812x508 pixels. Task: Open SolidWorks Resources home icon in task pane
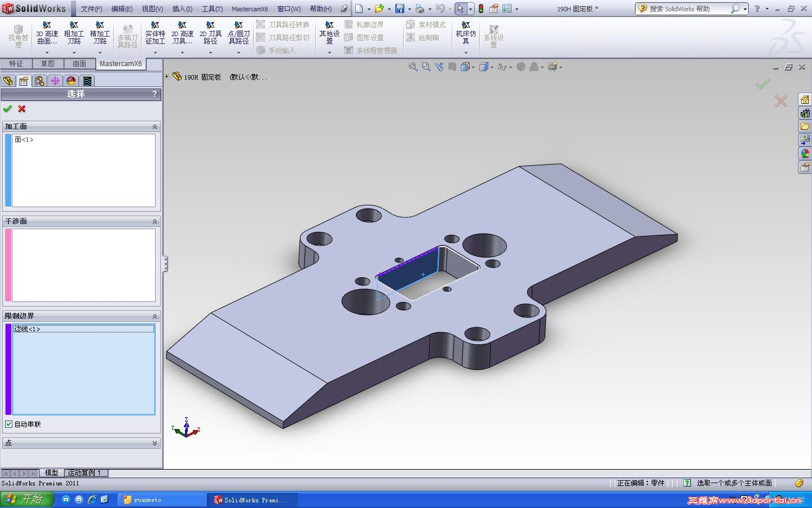click(805, 100)
